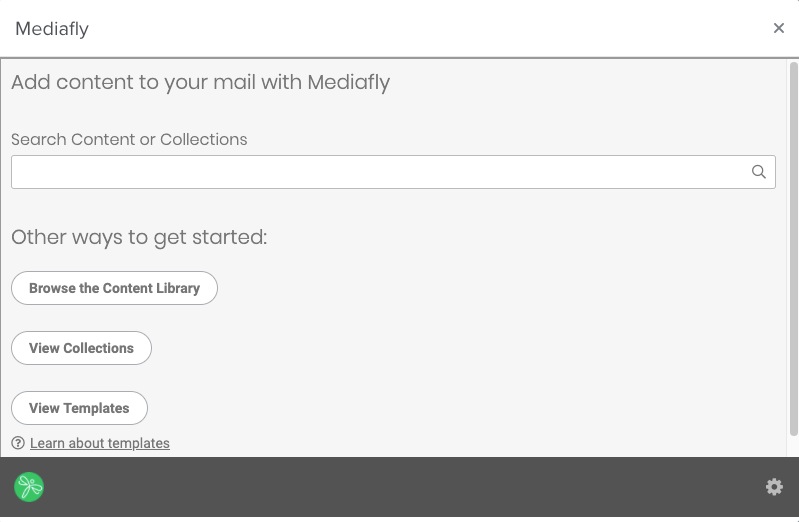
Task: Click the empty middle of dark footer bar
Action: pos(400,487)
